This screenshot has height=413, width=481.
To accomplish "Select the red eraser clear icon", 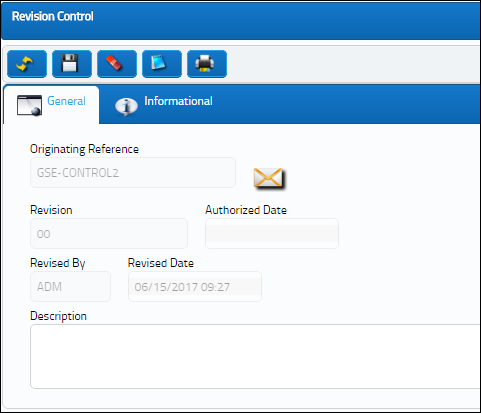I will [x=117, y=64].
